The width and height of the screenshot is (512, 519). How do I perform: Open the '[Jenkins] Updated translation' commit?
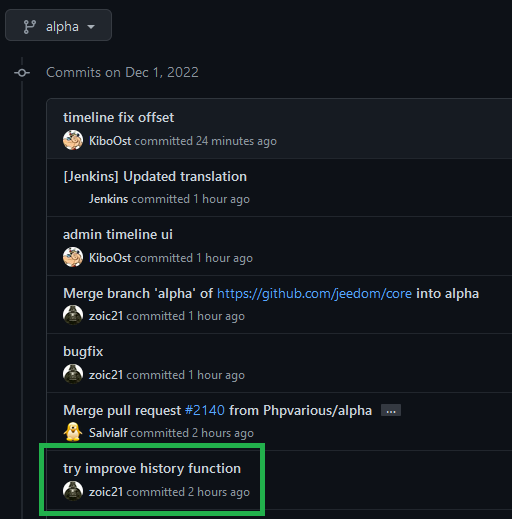point(155,176)
